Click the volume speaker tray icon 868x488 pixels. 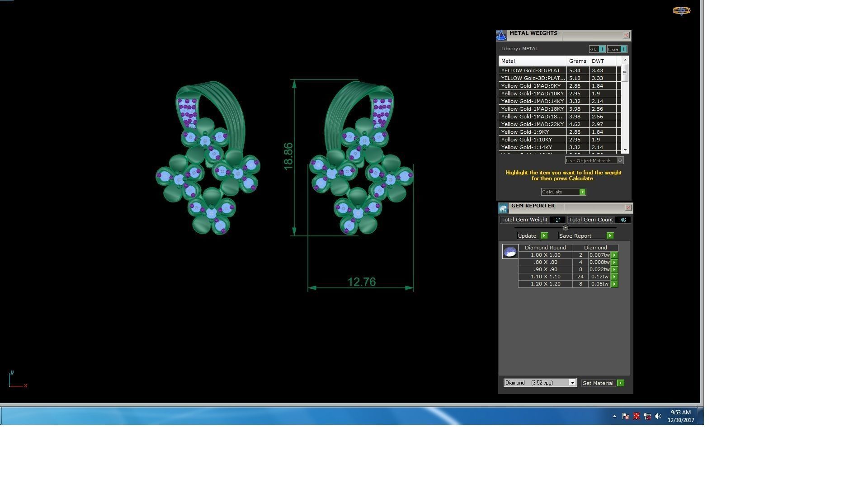point(658,416)
